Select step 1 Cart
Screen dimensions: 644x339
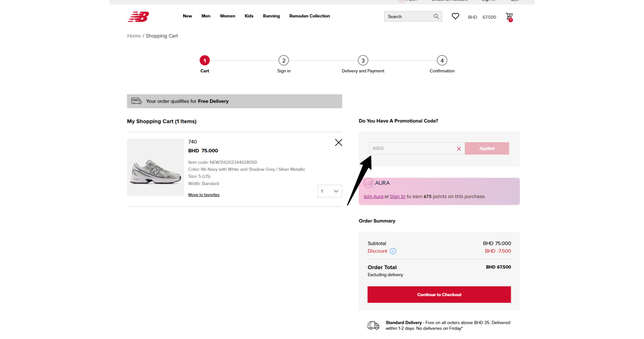(x=204, y=60)
